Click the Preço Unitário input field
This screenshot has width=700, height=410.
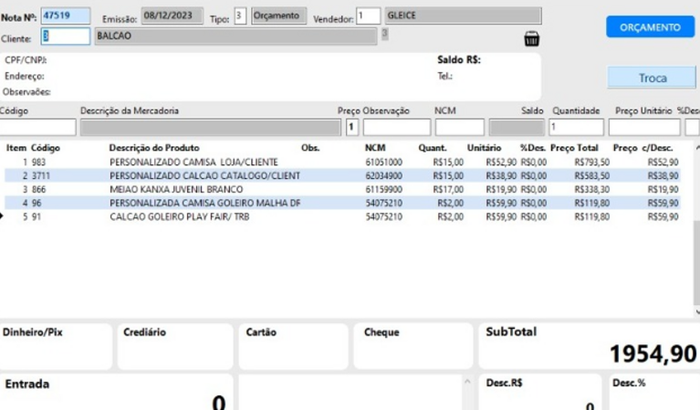point(643,127)
